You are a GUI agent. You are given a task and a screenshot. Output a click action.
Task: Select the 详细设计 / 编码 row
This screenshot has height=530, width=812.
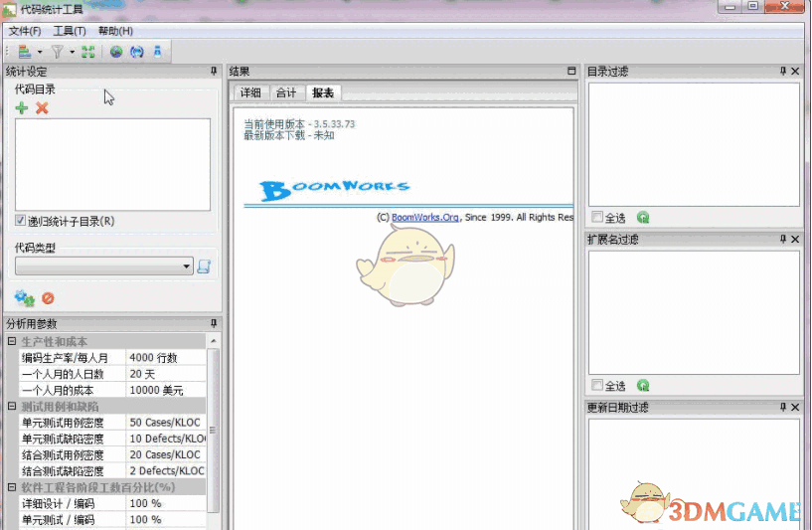[112, 503]
